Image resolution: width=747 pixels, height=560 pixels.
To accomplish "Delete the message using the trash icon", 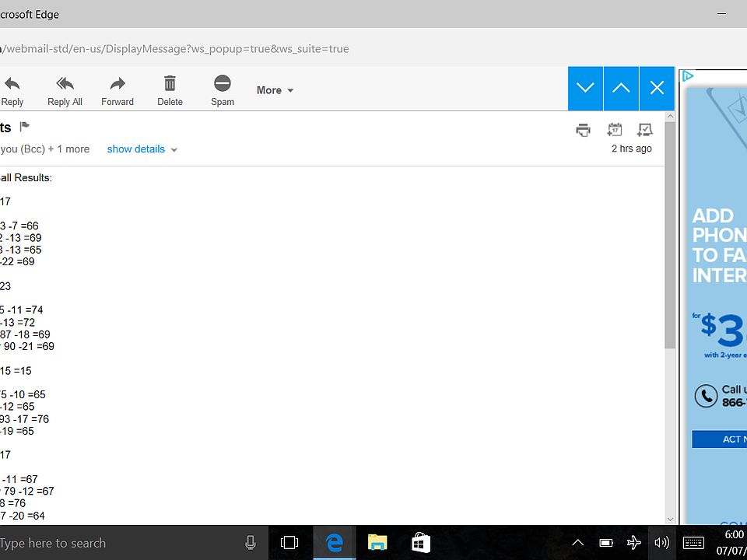I will click(170, 84).
